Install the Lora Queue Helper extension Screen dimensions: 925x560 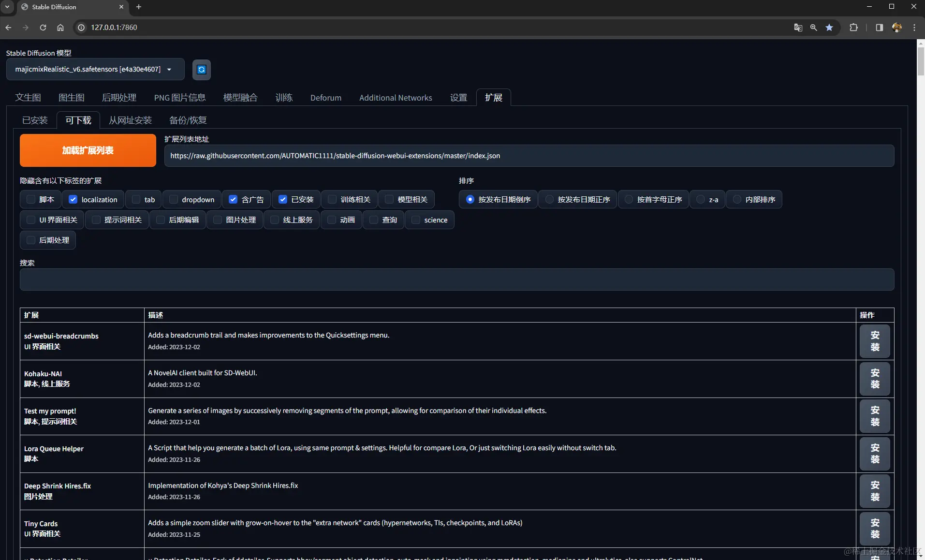pos(875,454)
